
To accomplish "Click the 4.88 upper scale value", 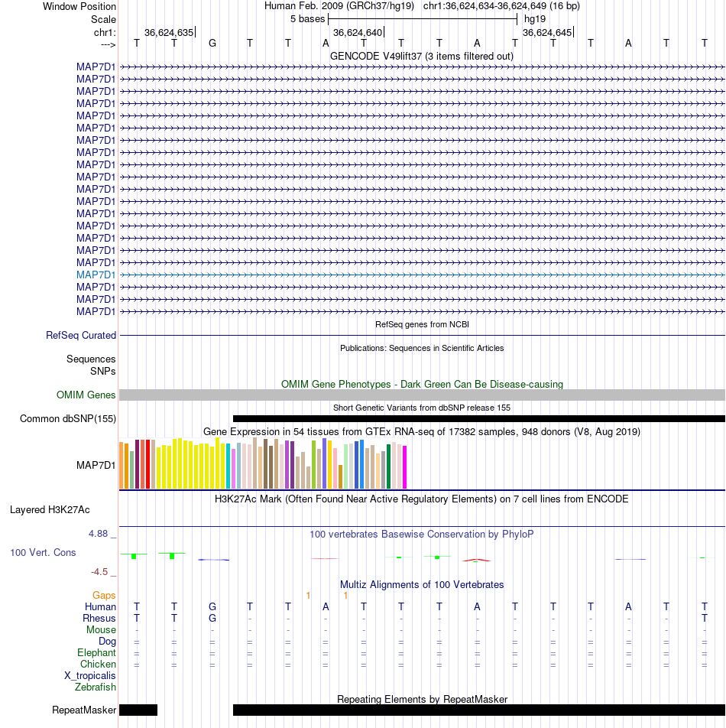I will [99, 534].
